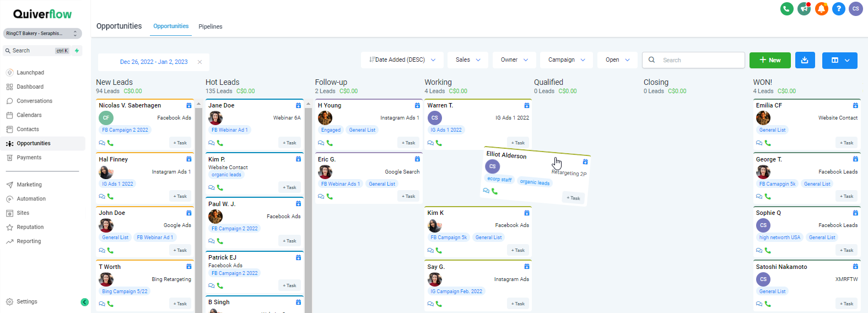Open the RingCT Bakery account switcher

[x=42, y=34]
